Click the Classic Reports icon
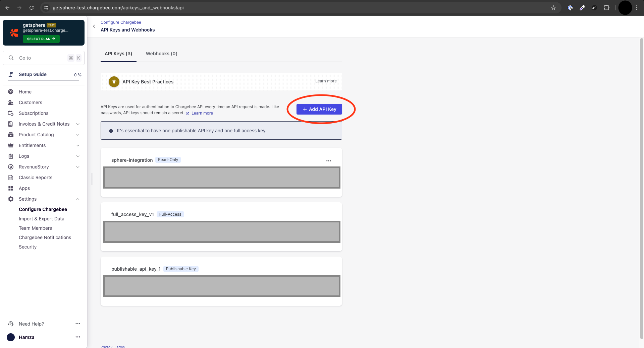The width and height of the screenshot is (644, 348). (11, 178)
